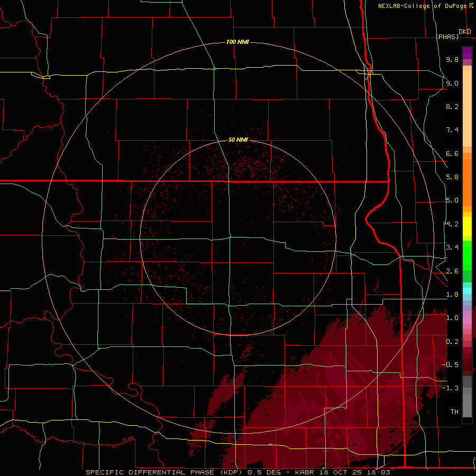The height and width of the screenshot is (476, 476).
Task: Click the -1.3 value on the scale
Action: [x=450, y=388]
